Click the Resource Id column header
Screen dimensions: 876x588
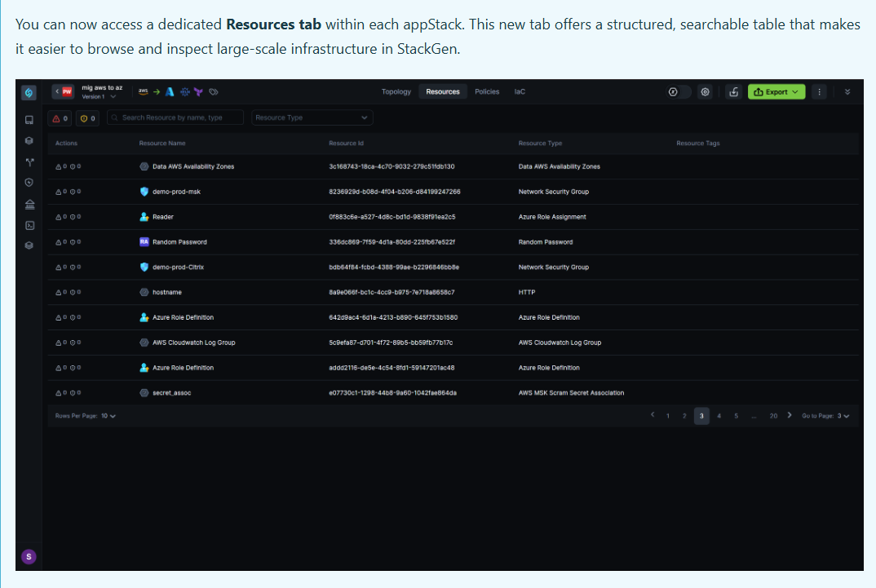pyautogui.click(x=346, y=144)
